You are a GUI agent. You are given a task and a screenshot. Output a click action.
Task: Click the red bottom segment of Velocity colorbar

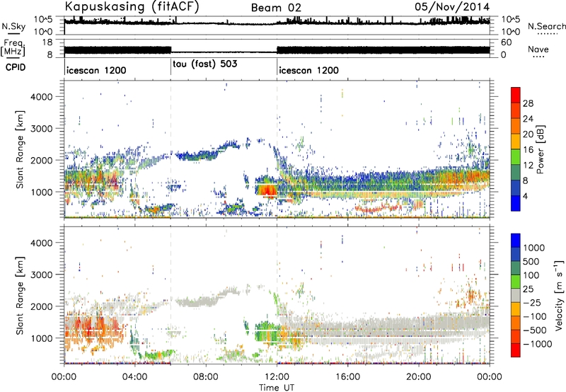pos(516,350)
